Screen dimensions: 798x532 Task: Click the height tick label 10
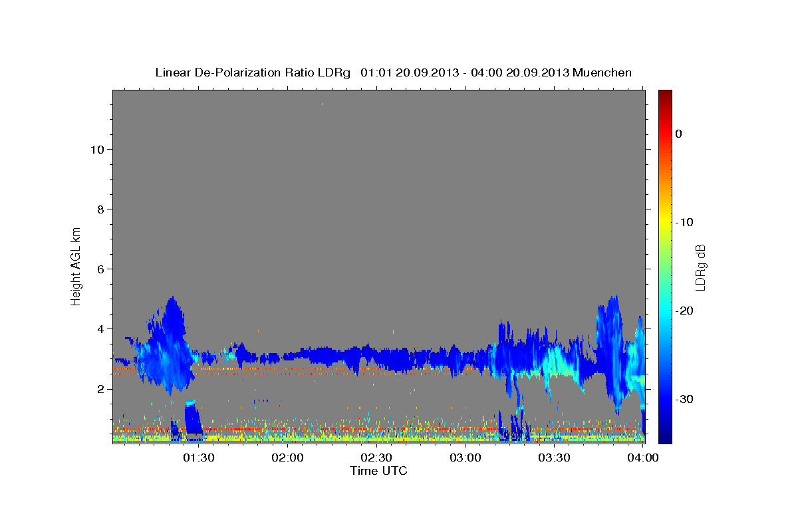[96, 150]
